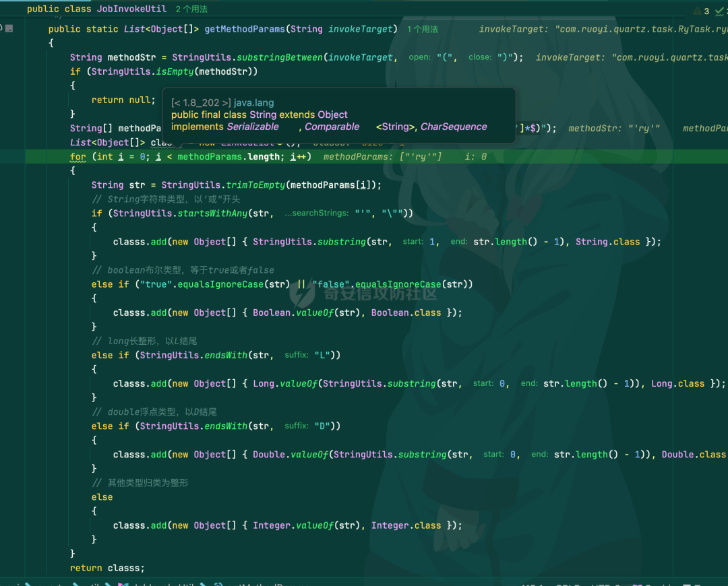Image resolution: width=728 pixels, height=586 pixels.
Task: Follow the Serializable link in documentation popup
Action: point(253,127)
